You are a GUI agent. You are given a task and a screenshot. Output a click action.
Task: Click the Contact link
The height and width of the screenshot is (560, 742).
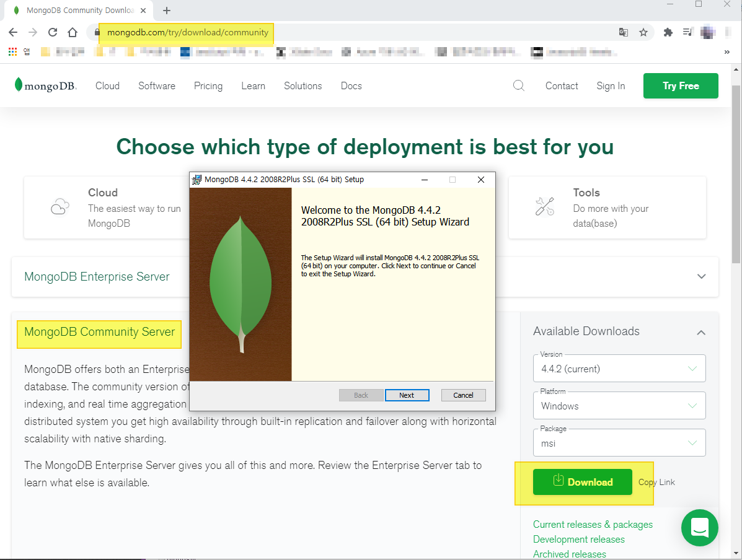562,85
